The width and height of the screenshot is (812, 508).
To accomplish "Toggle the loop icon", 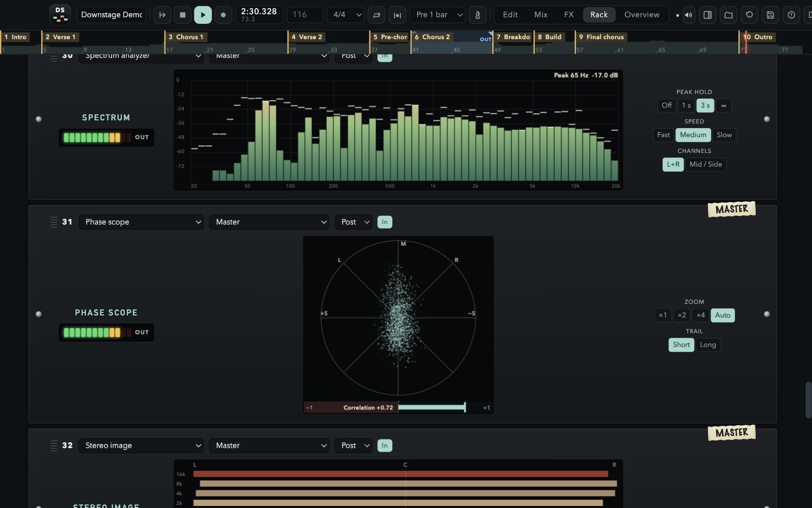I will click(377, 15).
